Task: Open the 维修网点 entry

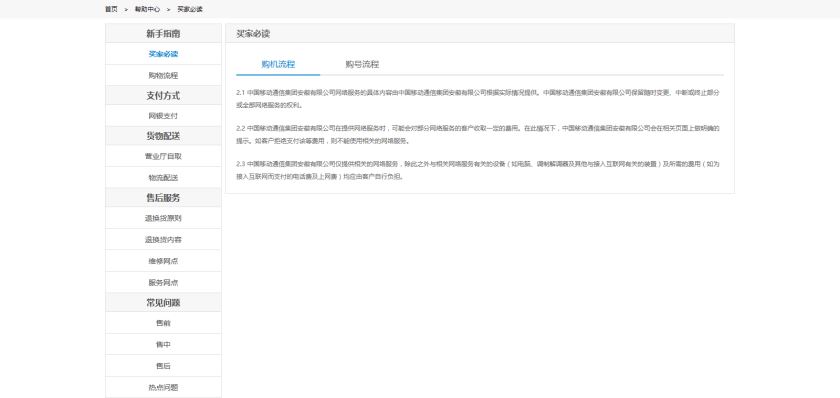Action: coord(163,261)
